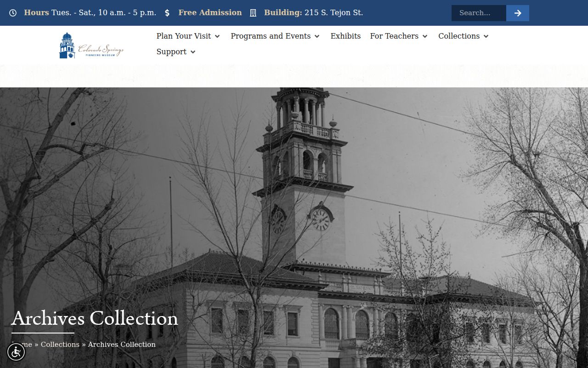588x368 pixels.
Task: Click the Building 215 S. Tejon St. address
Action: tap(313, 12)
